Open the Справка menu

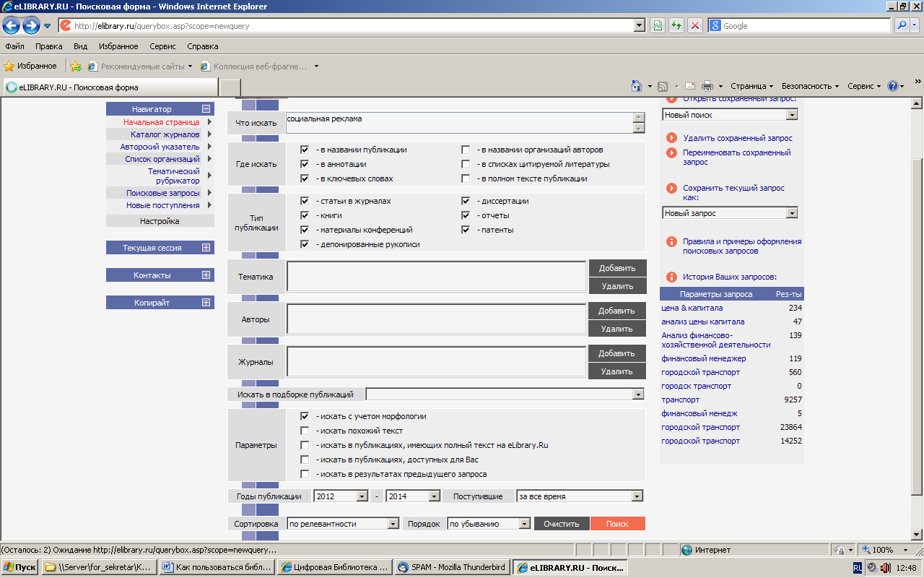pos(203,46)
